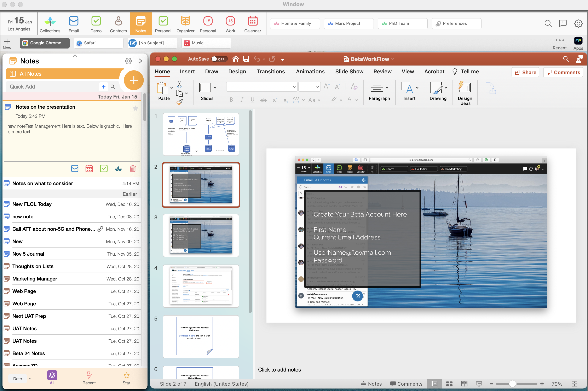Open the Organizer app icon

click(x=185, y=24)
